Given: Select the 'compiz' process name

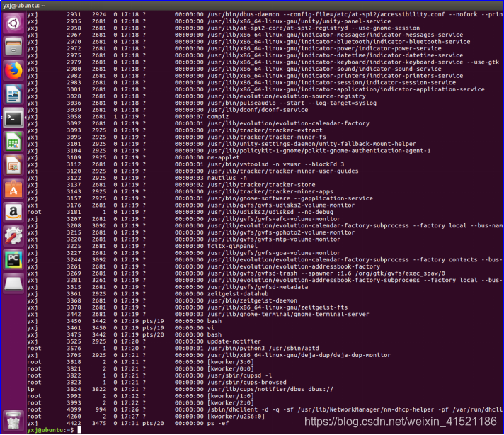Looking at the screenshot, I should (217, 117).
